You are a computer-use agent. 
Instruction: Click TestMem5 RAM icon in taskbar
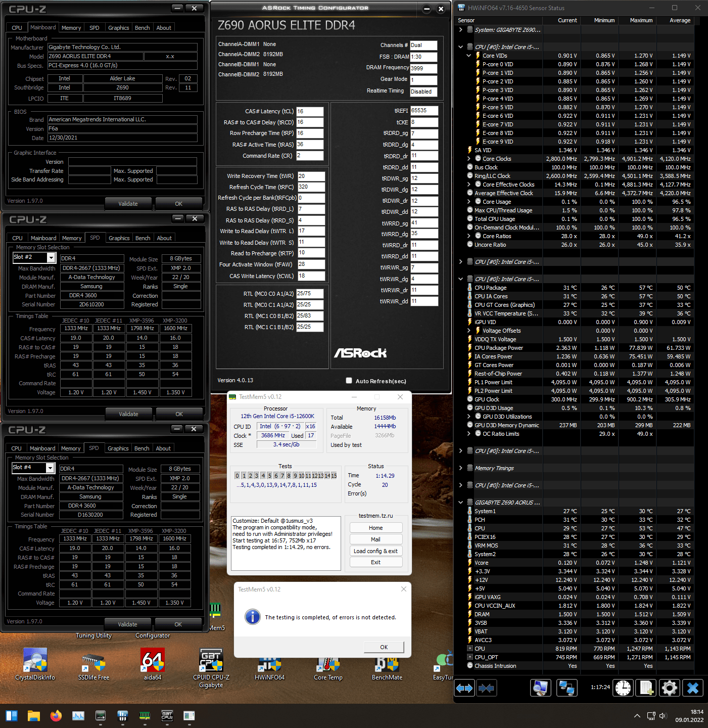coord(145,715)
